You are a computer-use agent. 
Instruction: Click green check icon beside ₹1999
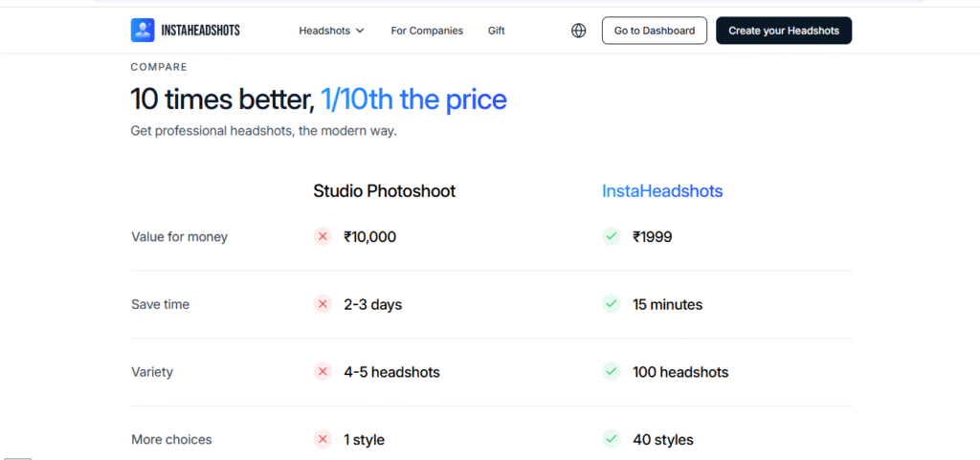tap(612, 236)
